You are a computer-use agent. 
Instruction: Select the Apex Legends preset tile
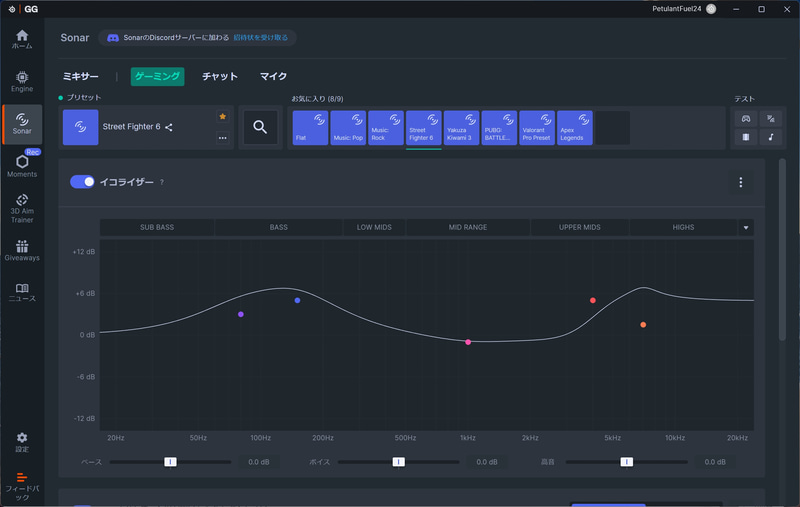tap(574, 128)
